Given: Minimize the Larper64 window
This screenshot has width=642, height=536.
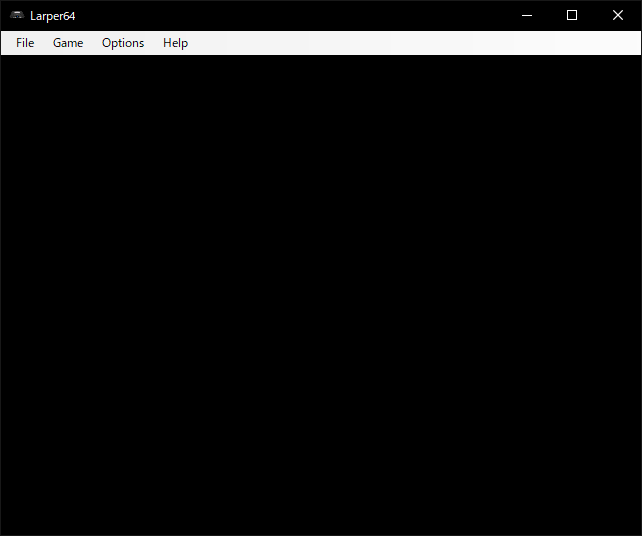Looking at the screenshot, I should [526, 15].
